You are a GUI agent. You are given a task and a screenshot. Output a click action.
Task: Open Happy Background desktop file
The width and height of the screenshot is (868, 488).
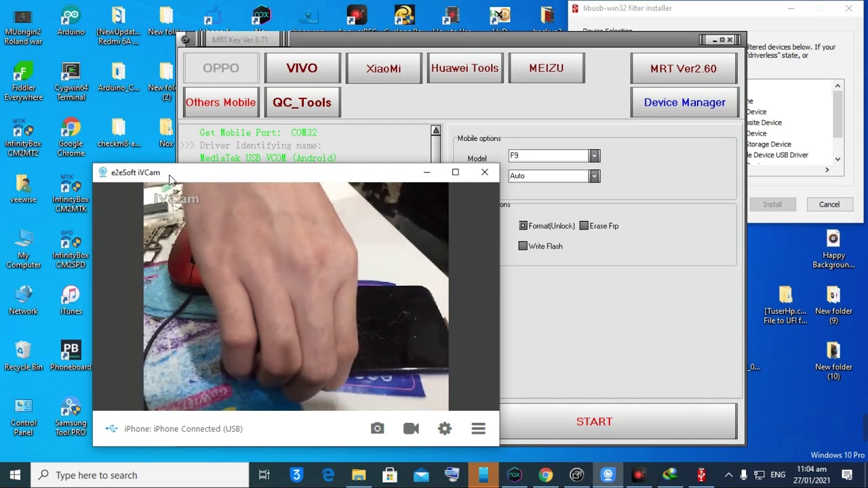[833, 249]
